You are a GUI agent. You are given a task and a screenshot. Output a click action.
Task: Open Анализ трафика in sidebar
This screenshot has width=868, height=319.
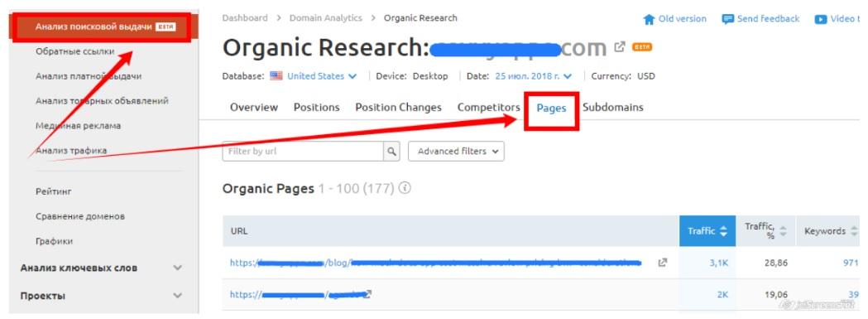[71, 150]
